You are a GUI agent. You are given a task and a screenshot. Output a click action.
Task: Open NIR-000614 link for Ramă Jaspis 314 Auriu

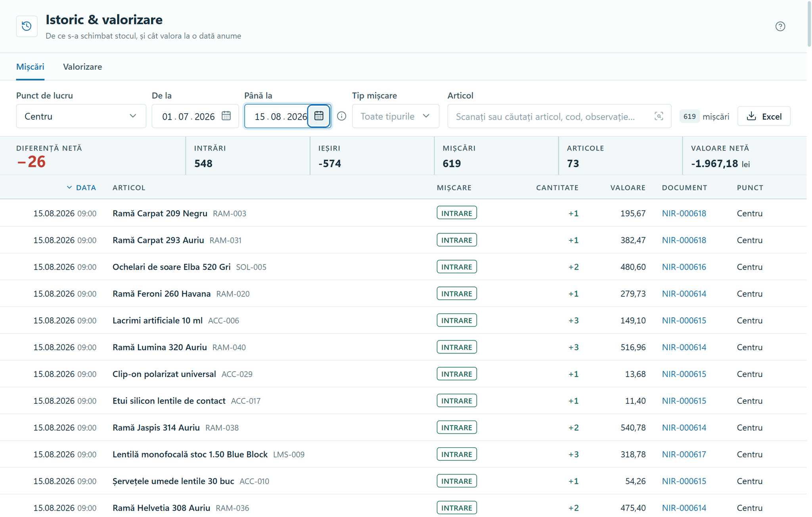point(684,427)
